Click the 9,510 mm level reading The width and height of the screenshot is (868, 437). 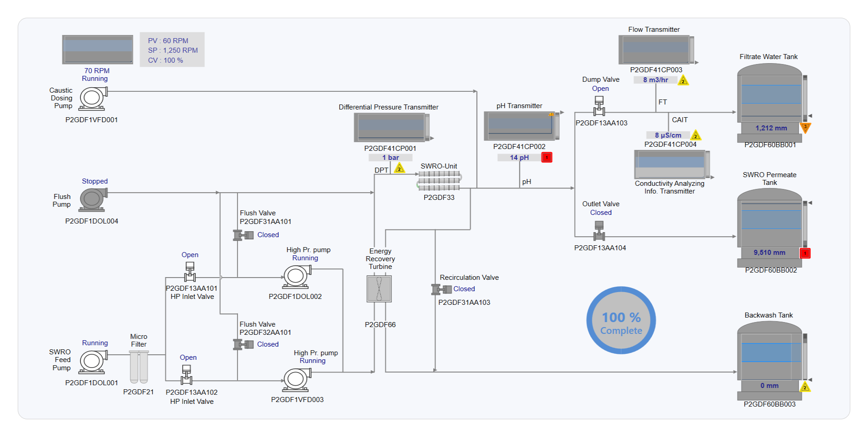[769, 253]
